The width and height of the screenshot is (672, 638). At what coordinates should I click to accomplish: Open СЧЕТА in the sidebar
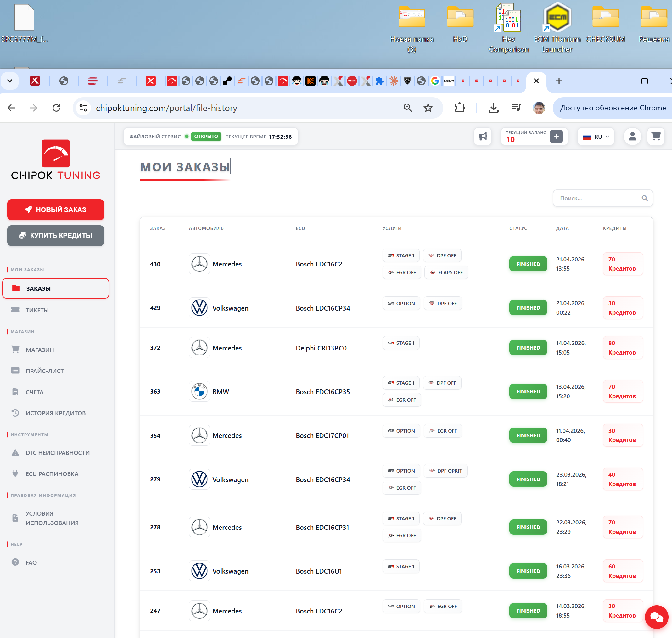point(34,392)
